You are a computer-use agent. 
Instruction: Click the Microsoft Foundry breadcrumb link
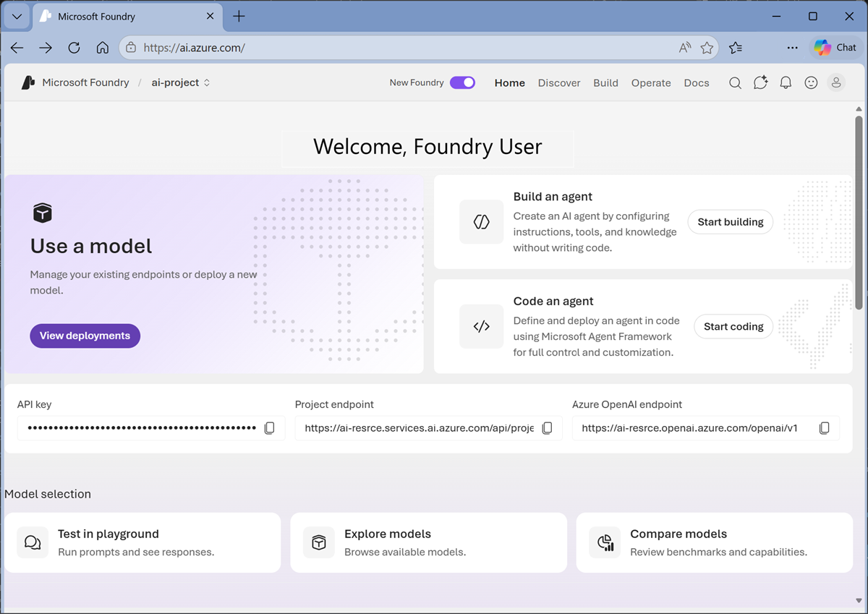coord(85,82)
